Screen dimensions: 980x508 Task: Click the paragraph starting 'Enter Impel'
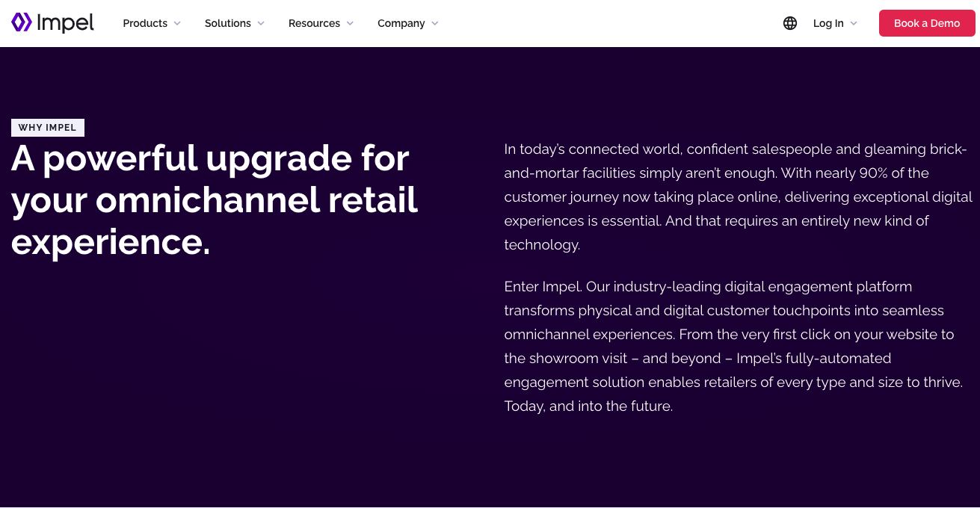733,346
